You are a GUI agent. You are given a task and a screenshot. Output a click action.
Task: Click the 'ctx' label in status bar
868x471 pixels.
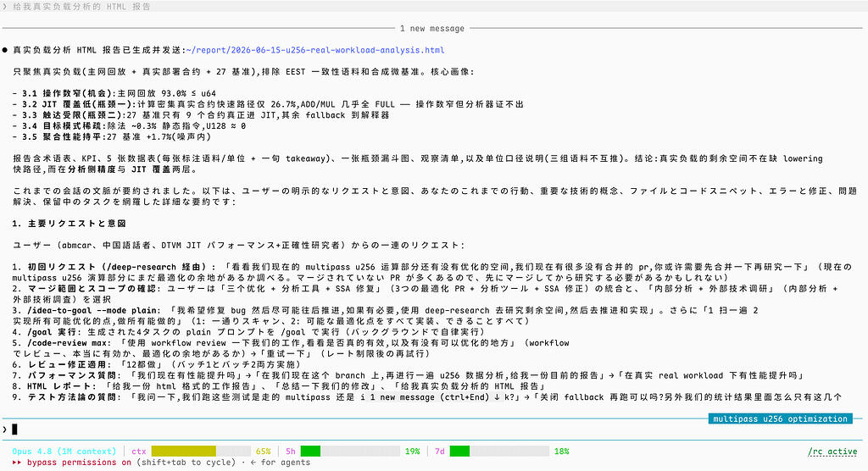coord(139,451)
